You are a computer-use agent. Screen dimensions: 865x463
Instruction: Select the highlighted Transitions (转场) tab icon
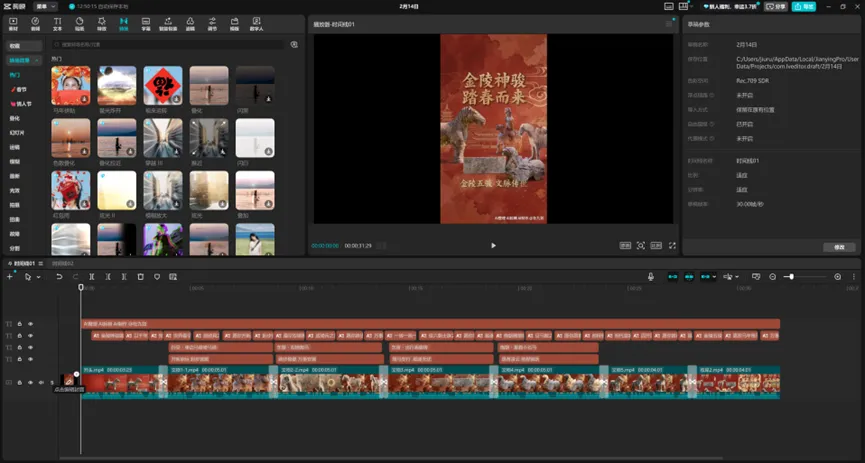tap(124, 24)
